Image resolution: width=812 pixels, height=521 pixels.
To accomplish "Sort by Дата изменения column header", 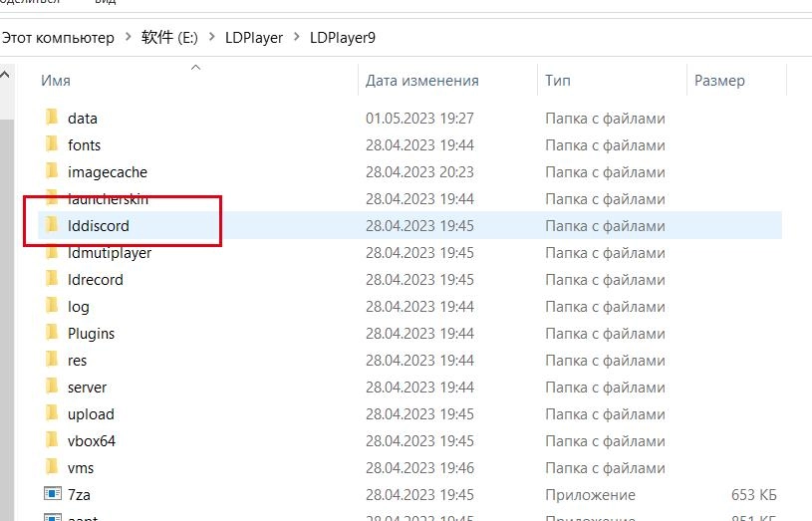I will pos(421,81).
